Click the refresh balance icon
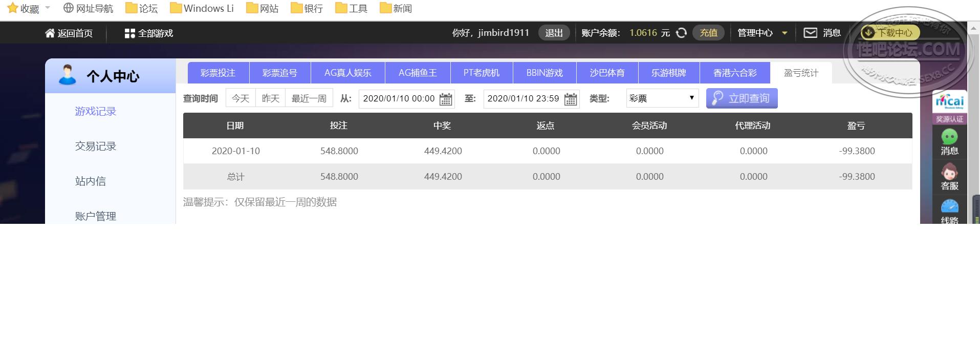 [x=681, y=33]
